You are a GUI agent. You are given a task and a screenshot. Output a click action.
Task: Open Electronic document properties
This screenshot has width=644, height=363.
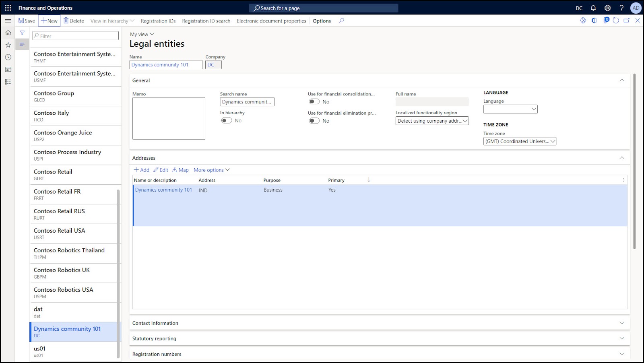coord(271,21)
